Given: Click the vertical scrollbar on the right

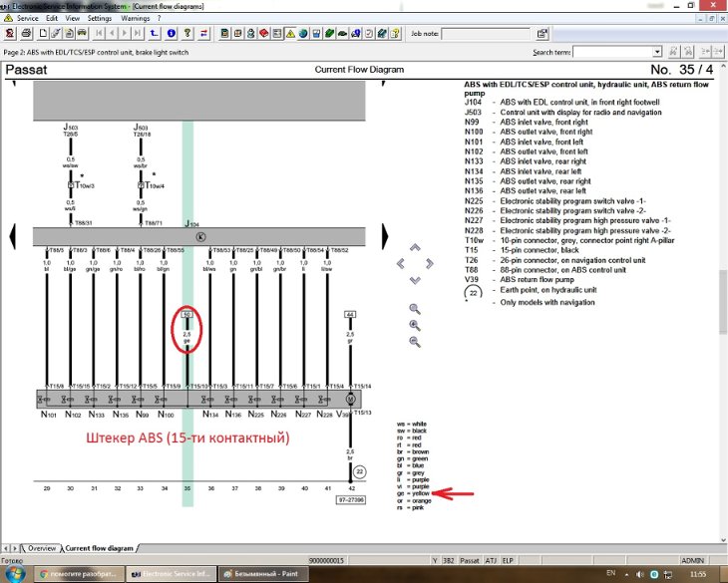Looking at the screenshot, I should pyautogui.click(x=723, y=302).
